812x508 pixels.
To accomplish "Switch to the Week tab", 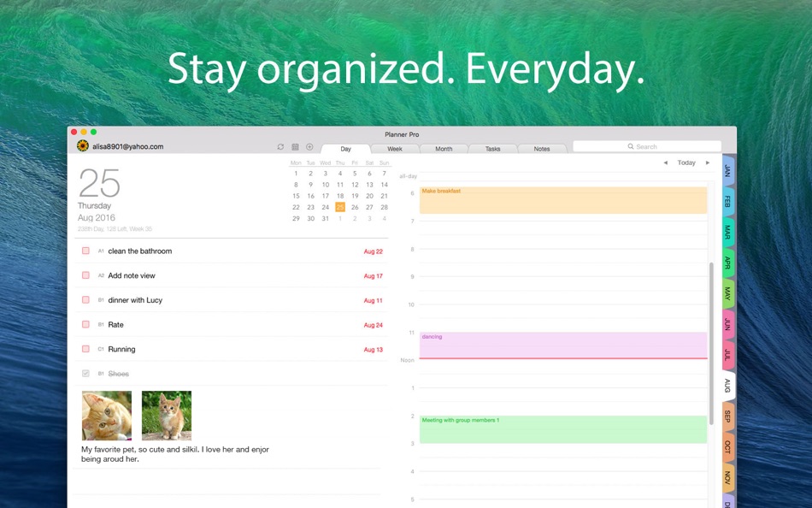I will click(394, 148).
